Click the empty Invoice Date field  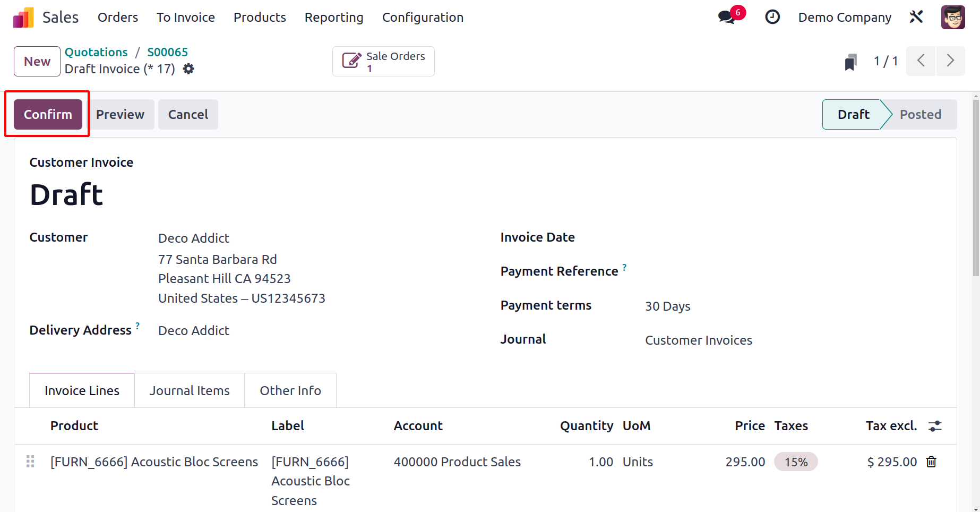click(x=794, y=238)
